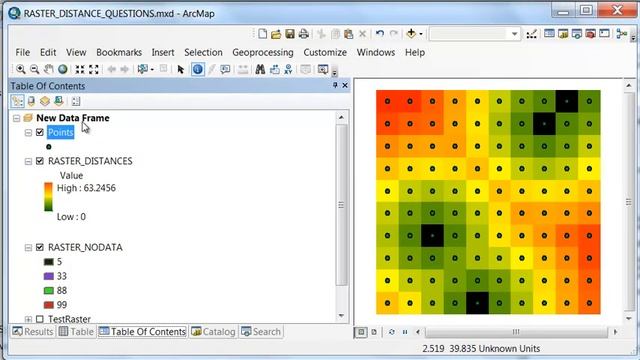
Task: Open the ModelBuilder window icon
Action: (x=622, y=34)
